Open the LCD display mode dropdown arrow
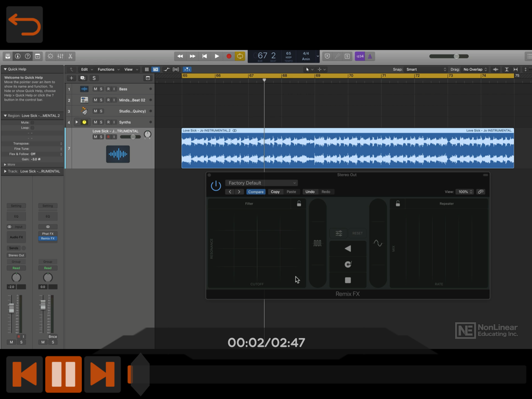This screenshot has height=399, width=532. [x=318, y=56]
